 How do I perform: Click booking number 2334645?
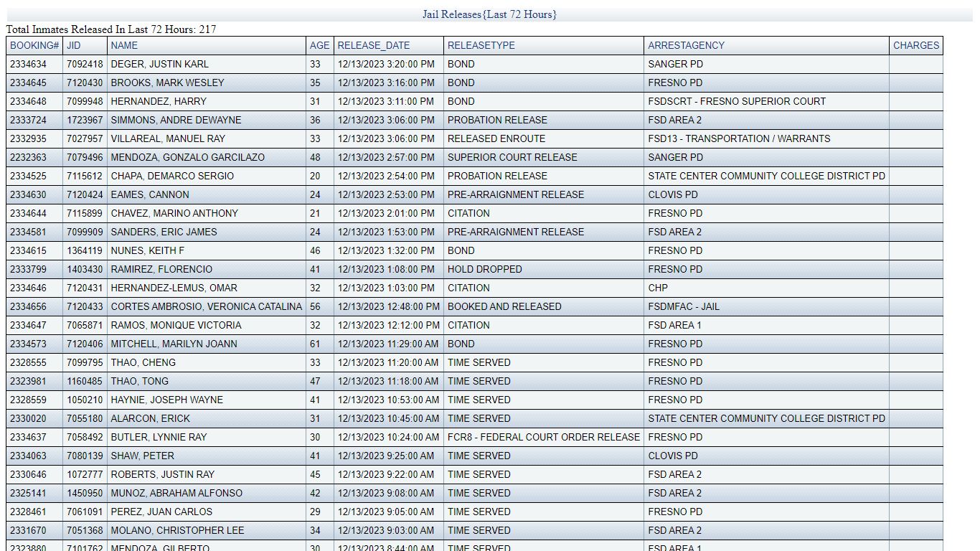point(28,83)
